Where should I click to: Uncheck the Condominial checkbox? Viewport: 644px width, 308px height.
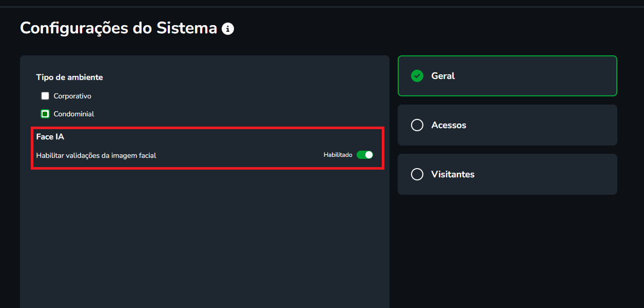click(x=45, y=114)
